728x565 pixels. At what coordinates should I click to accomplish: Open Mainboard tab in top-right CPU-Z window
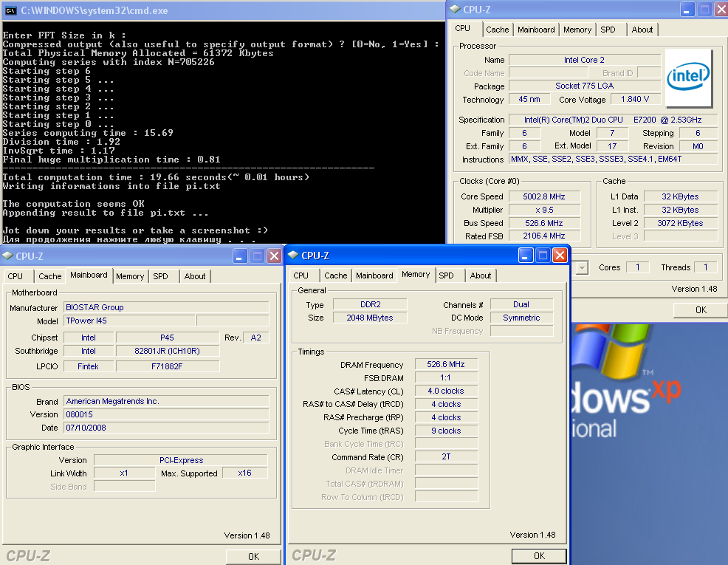(x=536, y=30)
